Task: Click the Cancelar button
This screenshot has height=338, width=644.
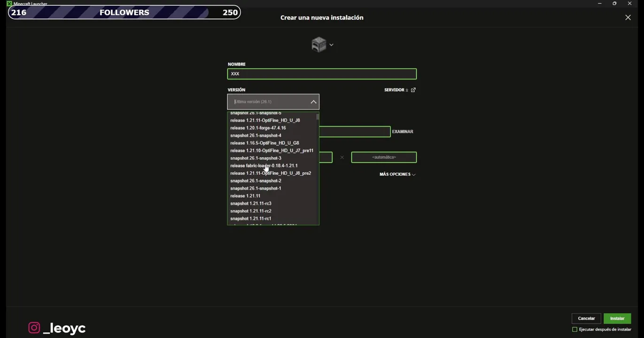Action: (x=586, y=318)
